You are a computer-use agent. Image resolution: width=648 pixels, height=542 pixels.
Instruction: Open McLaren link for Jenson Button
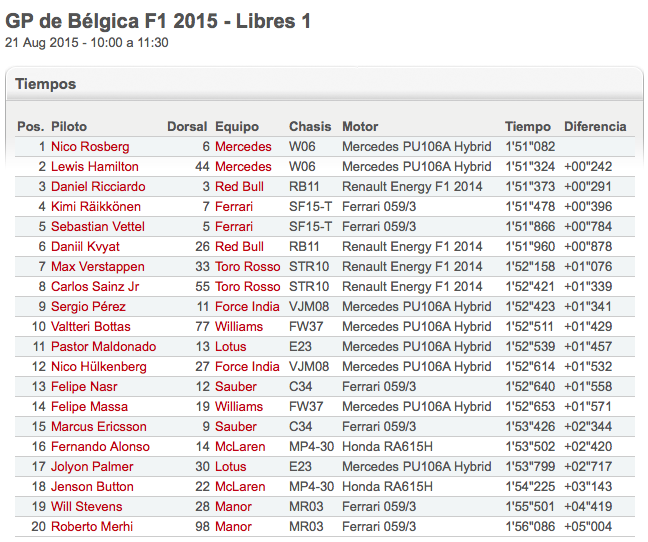click(x=240, y=486)
